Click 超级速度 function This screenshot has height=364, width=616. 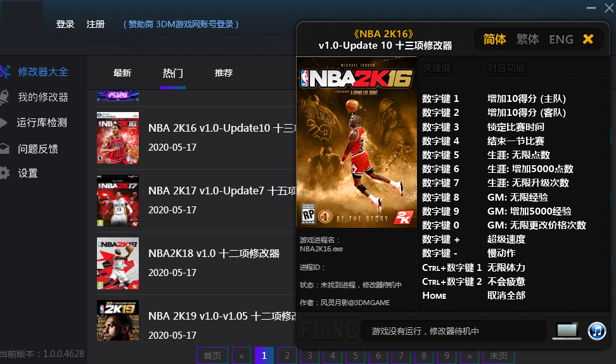click(506, 239)
